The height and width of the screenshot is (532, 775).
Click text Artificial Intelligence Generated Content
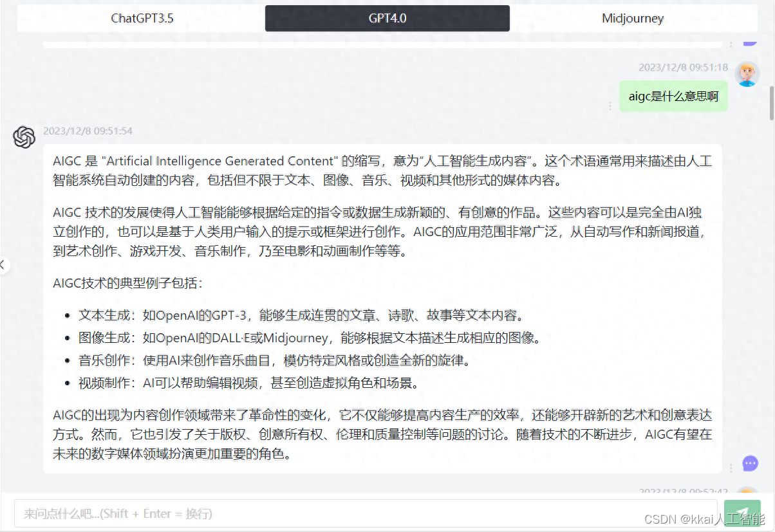(x=220, y=161)
